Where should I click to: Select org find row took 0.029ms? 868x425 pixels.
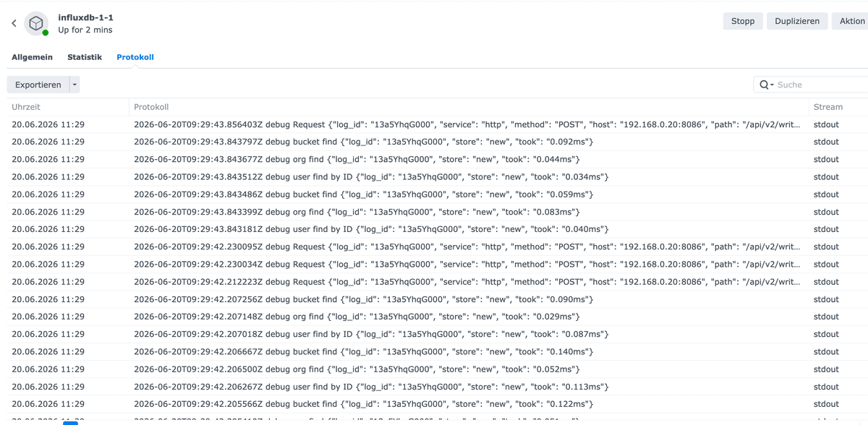pyautogui.click(x=437, y=317)
